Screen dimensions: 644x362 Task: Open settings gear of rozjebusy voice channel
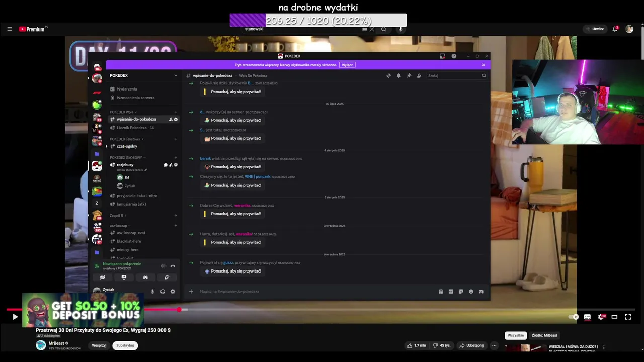(x=176, y=165)
